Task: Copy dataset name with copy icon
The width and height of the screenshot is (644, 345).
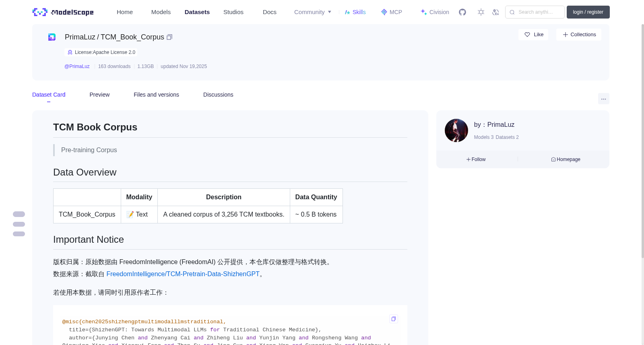Action: [x=169, y=37]
